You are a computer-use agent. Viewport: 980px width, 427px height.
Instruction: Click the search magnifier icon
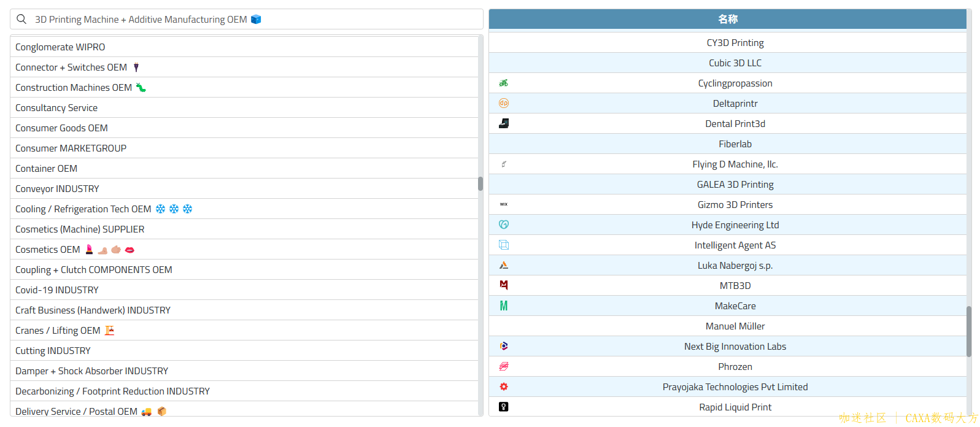click(21, 19)
